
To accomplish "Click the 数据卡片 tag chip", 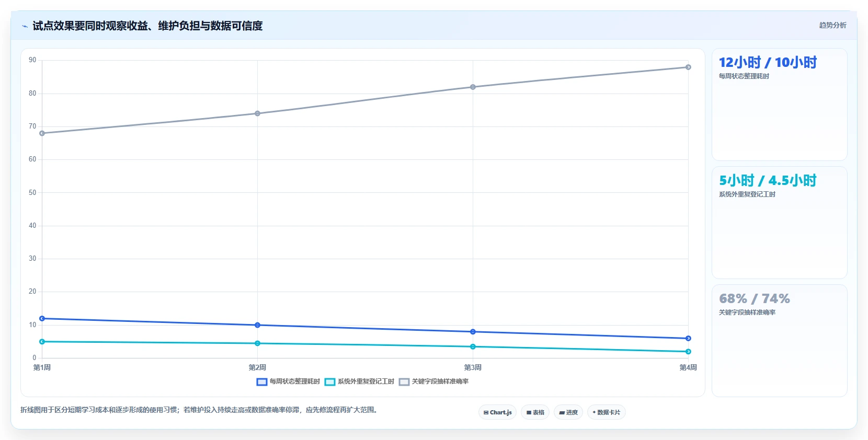I will click(x=607, y=412).
